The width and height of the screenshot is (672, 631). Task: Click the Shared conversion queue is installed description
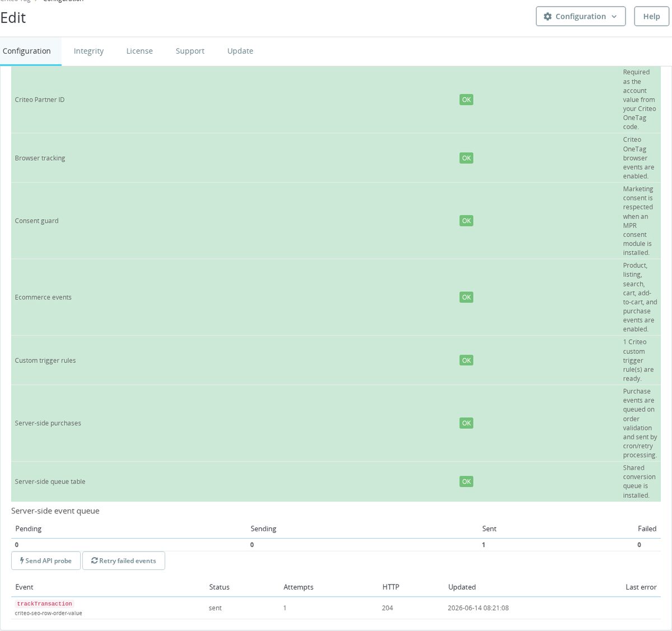pos(639,482)
